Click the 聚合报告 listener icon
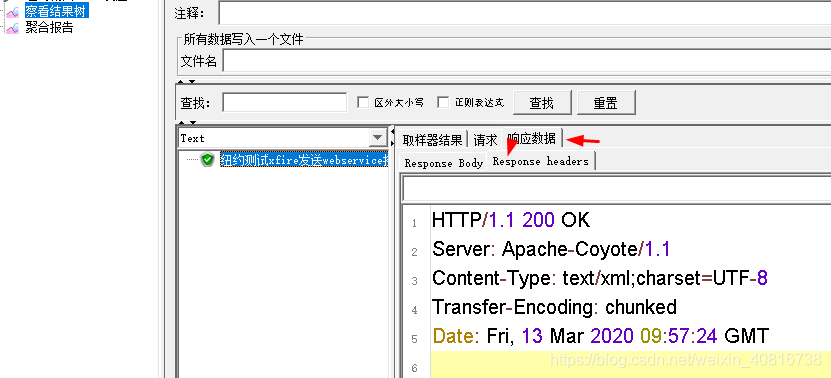The image size is (831, 378). (13, 28)
